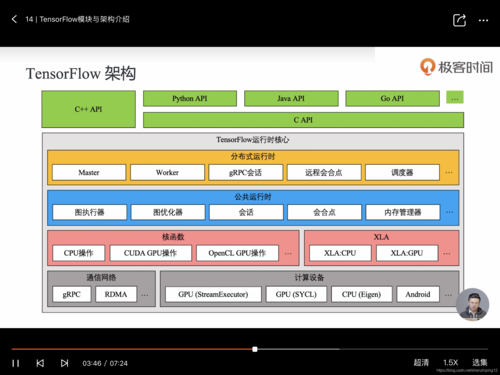Click the XLA section heading
Viewport: 500px width, 375px height.
tap(381, 237)
